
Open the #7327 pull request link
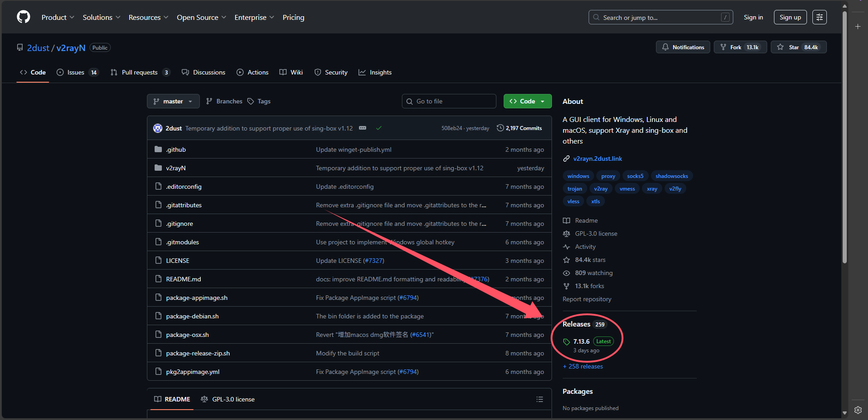coord(374,261)
